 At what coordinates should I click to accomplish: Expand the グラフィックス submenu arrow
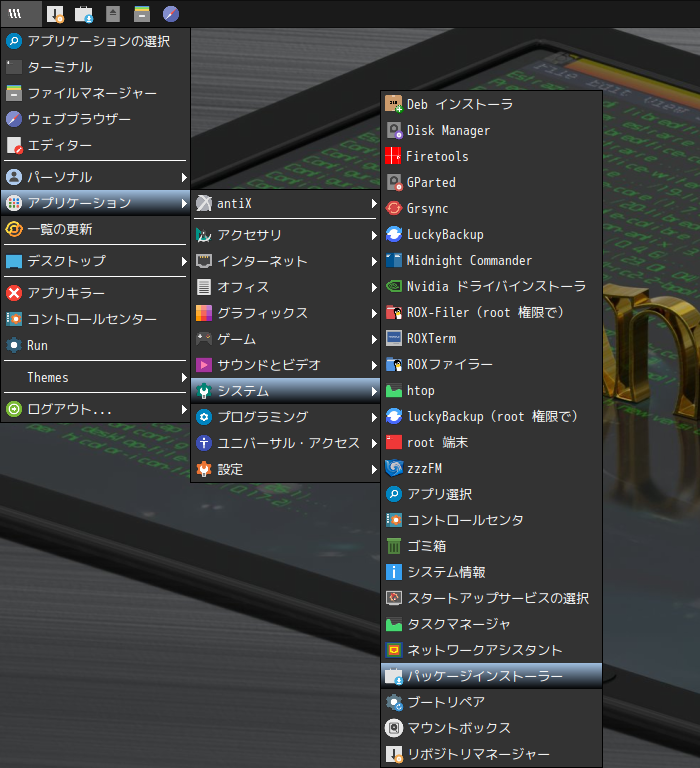pyautogui.click(x=374, y=313)
